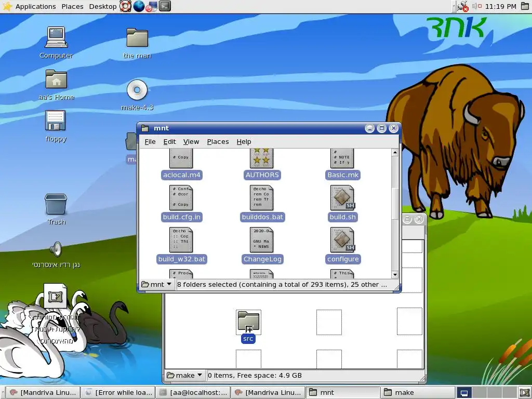Switch to second Mandriva Linux taskbar button
532x399 pixels.
pyautogui.click(x=268, y=393)
